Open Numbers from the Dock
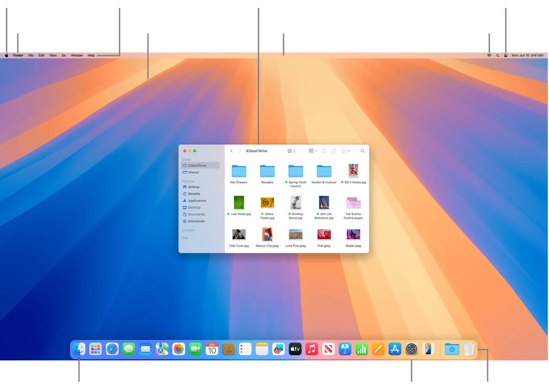549x392 pixels. 362,349
